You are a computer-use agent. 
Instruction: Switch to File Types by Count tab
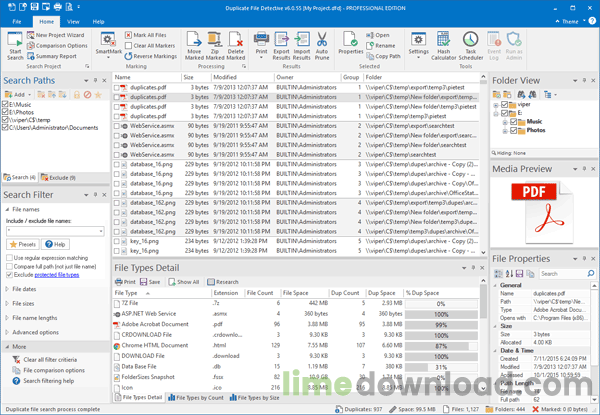[196, 398]
